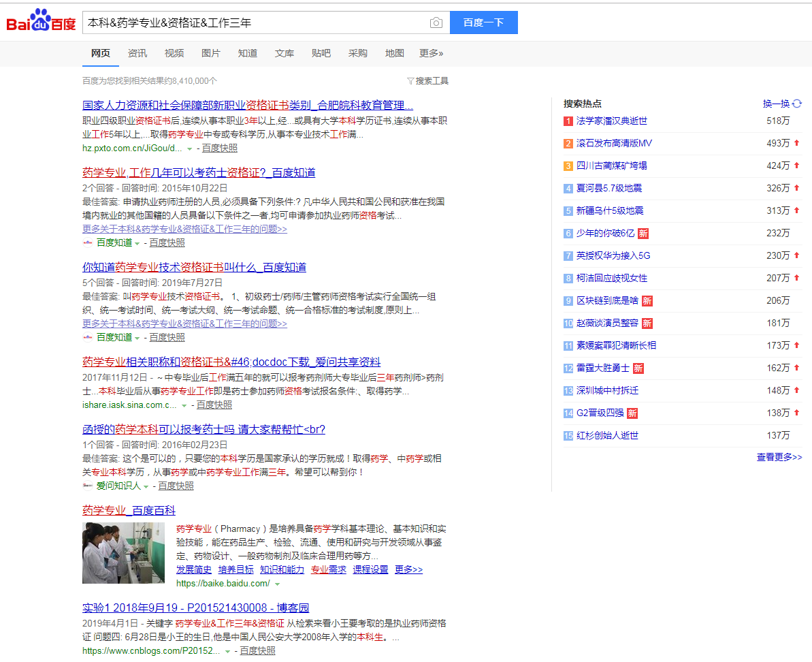Open result 药学专业相关职称和资格证书

tap(231, 362)
